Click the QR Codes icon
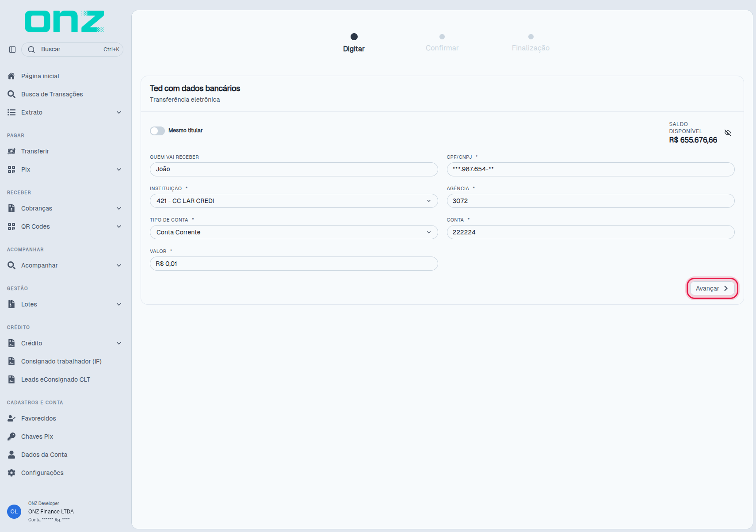756x532 pixels. 11,226
